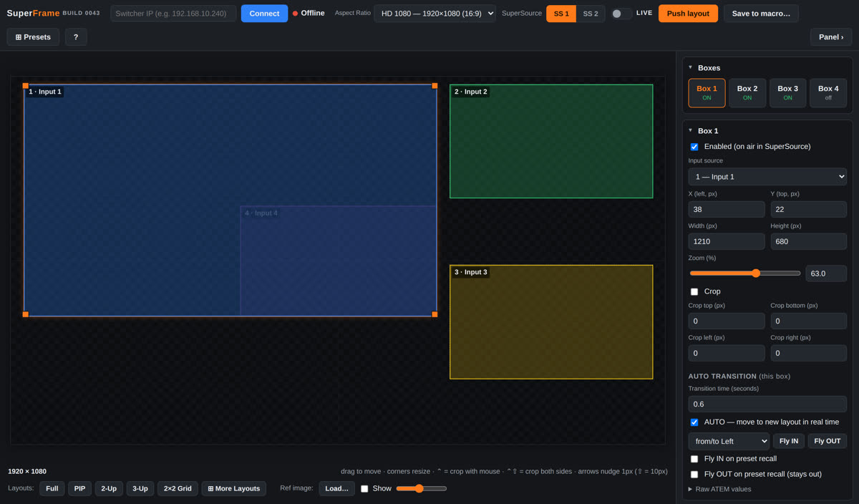859x504 pixels.
Task: Open the Input source dropdown
Action: [x=767, y=177]
